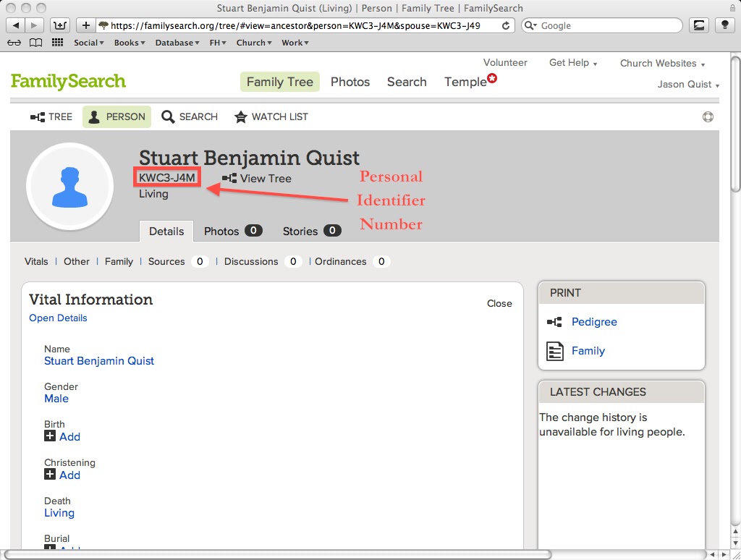Click the Temple notification badge
The height and width of the screenshot is (560, 741).
tap(492, 78)
